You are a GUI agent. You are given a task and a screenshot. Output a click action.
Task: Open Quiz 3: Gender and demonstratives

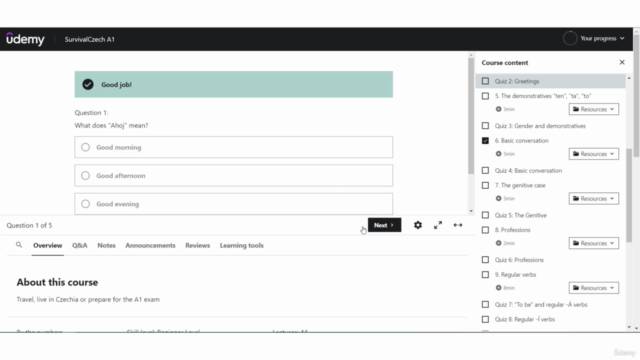click(540, 126)
